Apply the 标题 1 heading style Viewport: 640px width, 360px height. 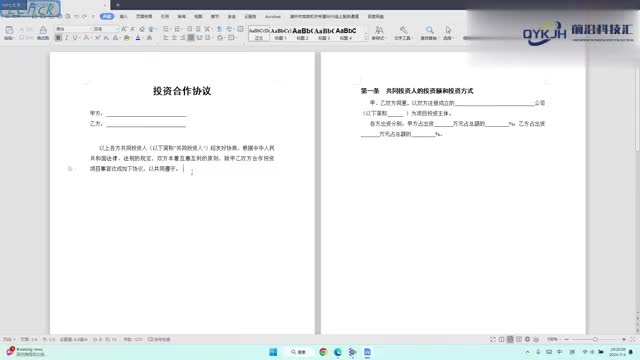[280, 33]
